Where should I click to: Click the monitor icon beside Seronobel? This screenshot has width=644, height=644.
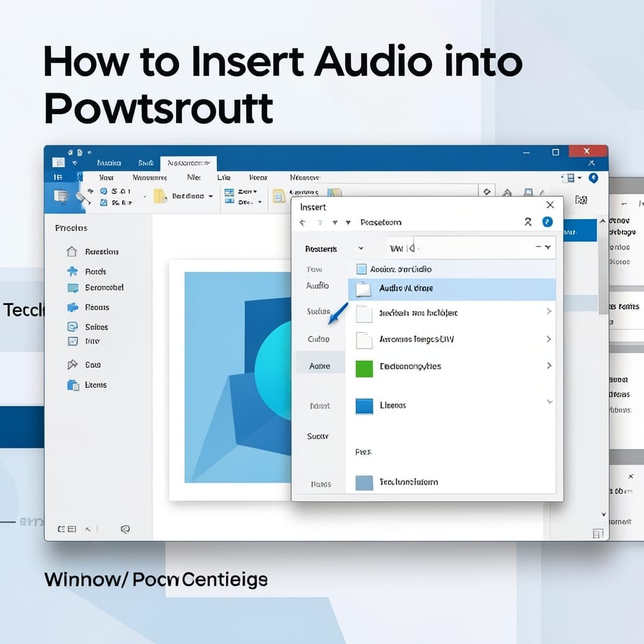coord(73,288)
